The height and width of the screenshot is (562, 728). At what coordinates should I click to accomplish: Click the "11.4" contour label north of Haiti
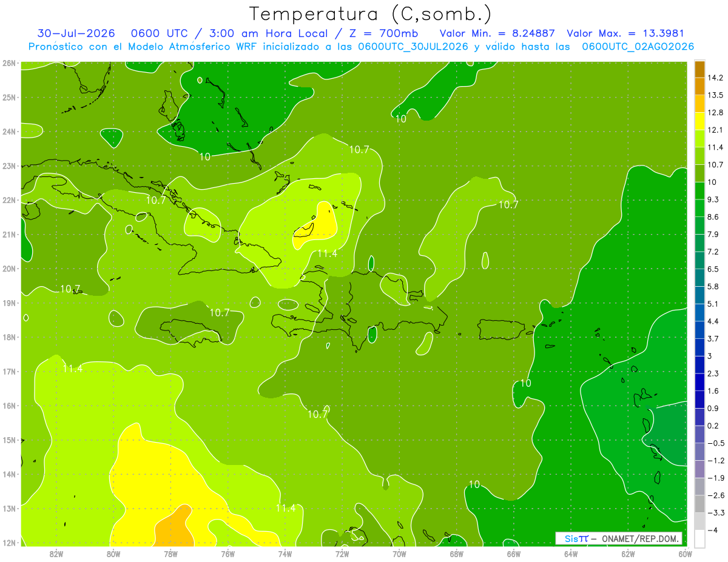point(327,253)
